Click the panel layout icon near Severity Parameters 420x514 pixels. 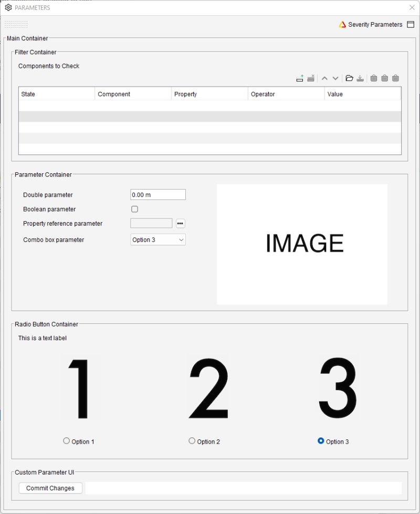point(411,24)
